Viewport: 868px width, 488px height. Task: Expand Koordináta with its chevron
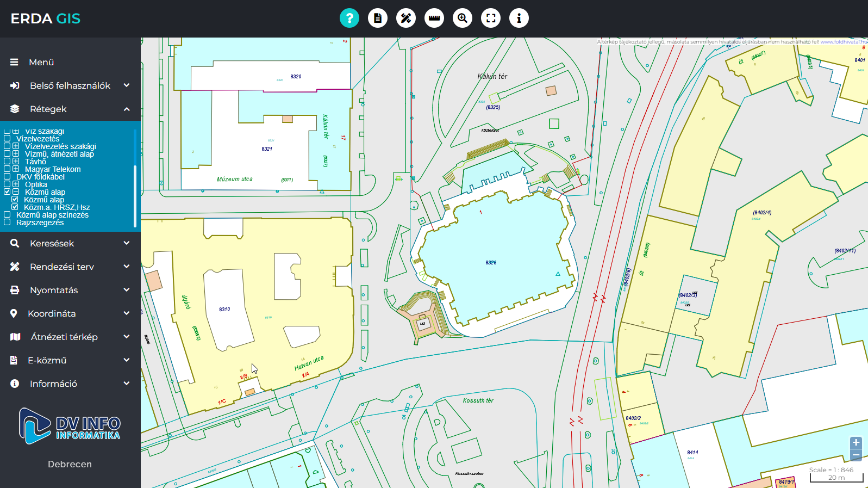point(127,313)
